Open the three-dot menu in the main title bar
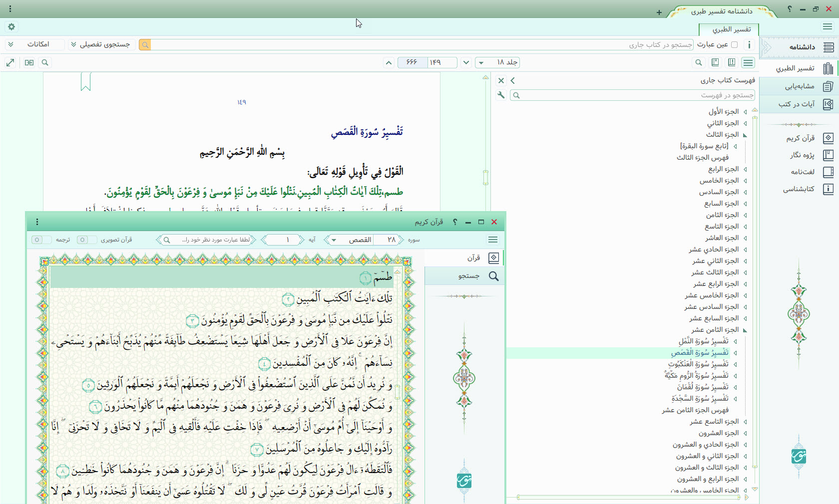Image resolution: width=839 pixels, height=504 pixels. (x=10, y=9)
